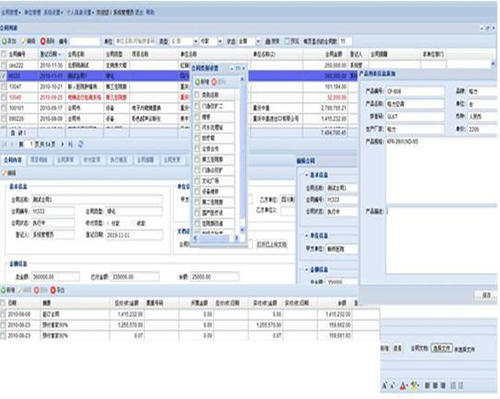500x399 pixels.
Task: Click the Help link in the top bar
Action: (150, 12)
